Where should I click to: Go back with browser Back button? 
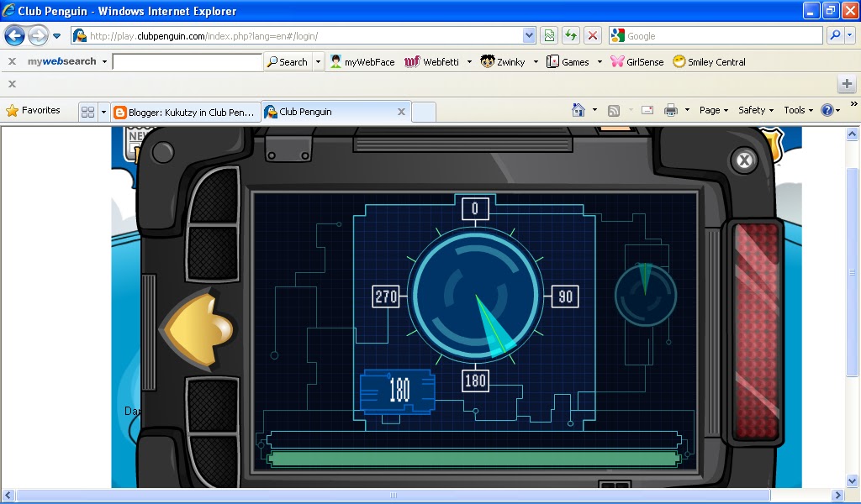point(15,36)
